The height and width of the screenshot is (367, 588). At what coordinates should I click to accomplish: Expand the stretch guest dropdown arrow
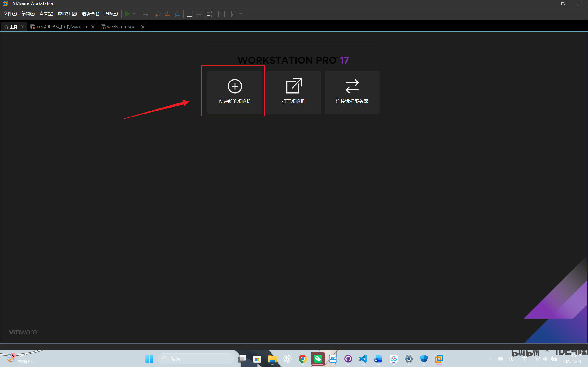241,14
